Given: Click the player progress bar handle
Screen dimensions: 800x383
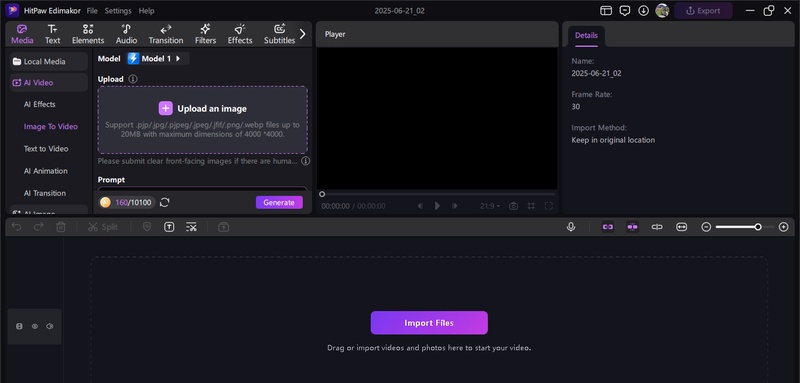Looking at the screenshot, I should [322, 194].
